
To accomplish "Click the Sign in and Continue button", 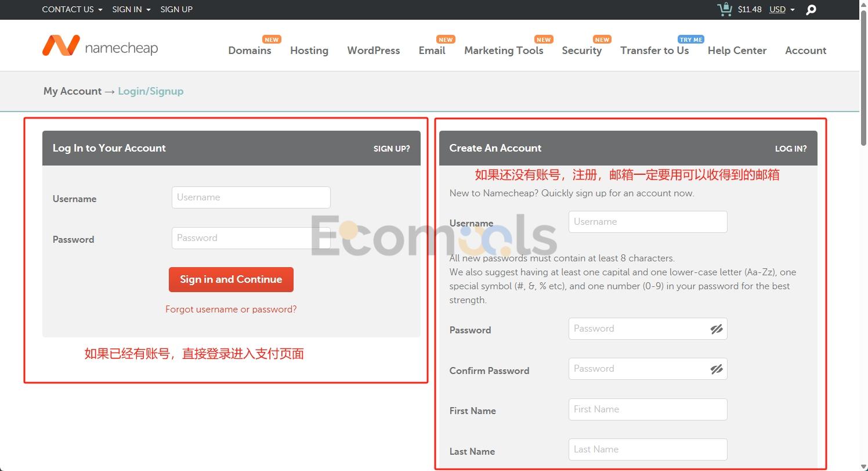I will tap(231, 279).
